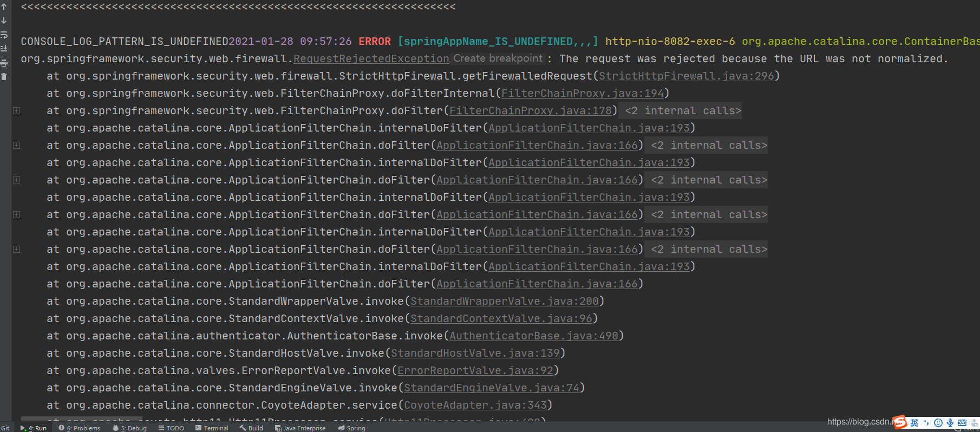Open the Problems tool window
980x432 pixels.
tap(80, 428)
